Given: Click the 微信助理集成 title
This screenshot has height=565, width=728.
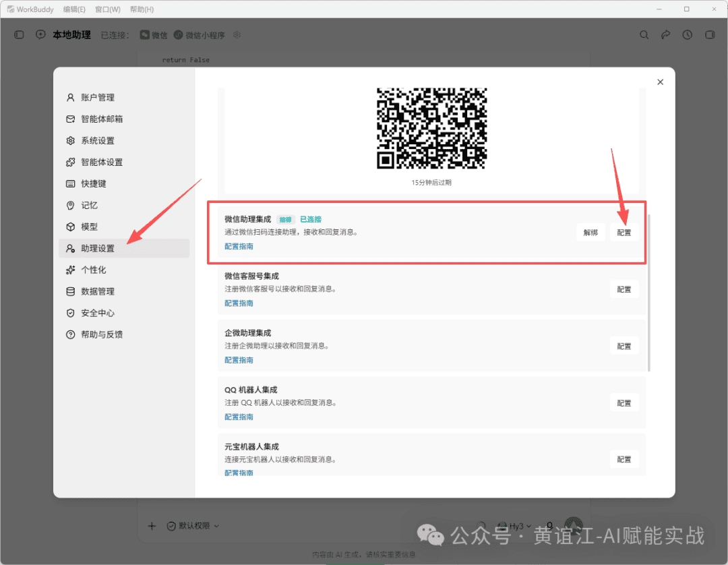Looking at the screenshot, I should (x=247, y=219).
